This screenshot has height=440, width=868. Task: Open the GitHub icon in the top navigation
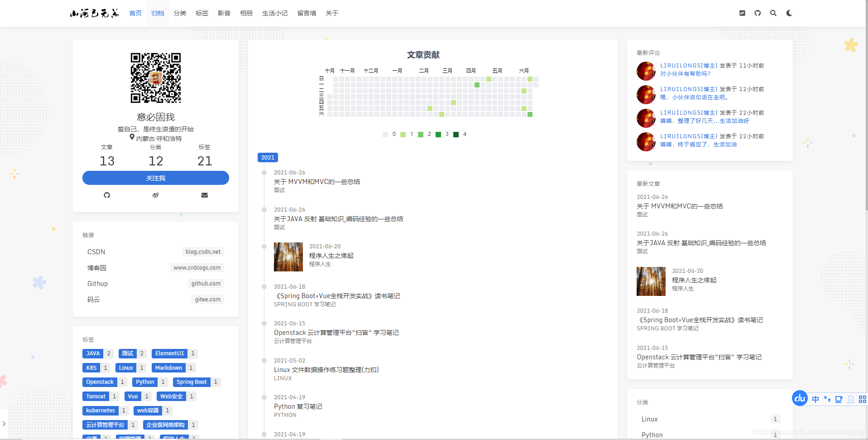[x=758, y=13]
